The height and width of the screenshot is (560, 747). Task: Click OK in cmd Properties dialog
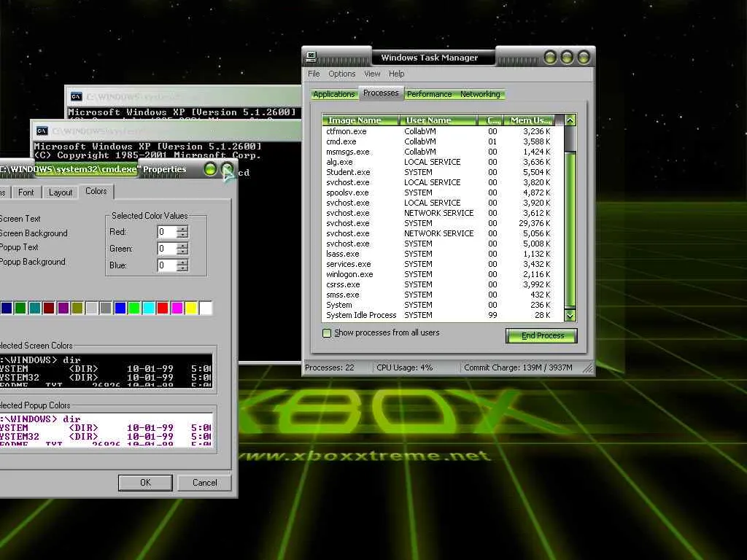click(145, 483)
